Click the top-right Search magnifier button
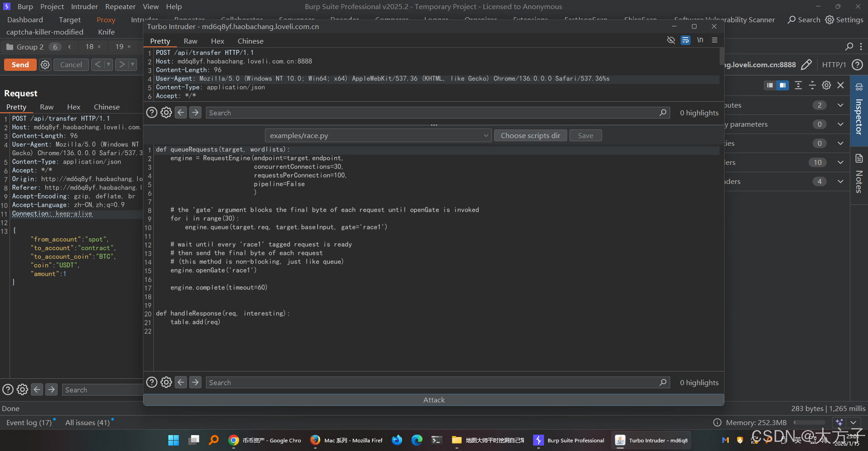 (x=804, y=20)
